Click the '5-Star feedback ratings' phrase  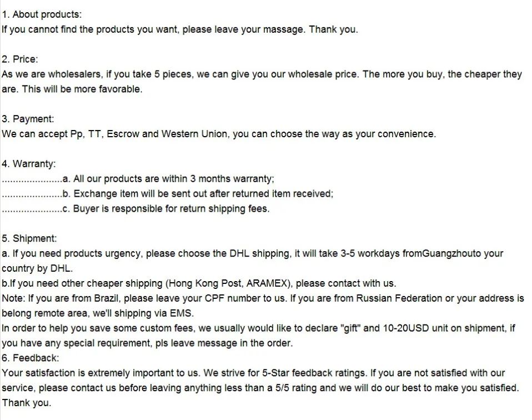[x=314, y=373]
